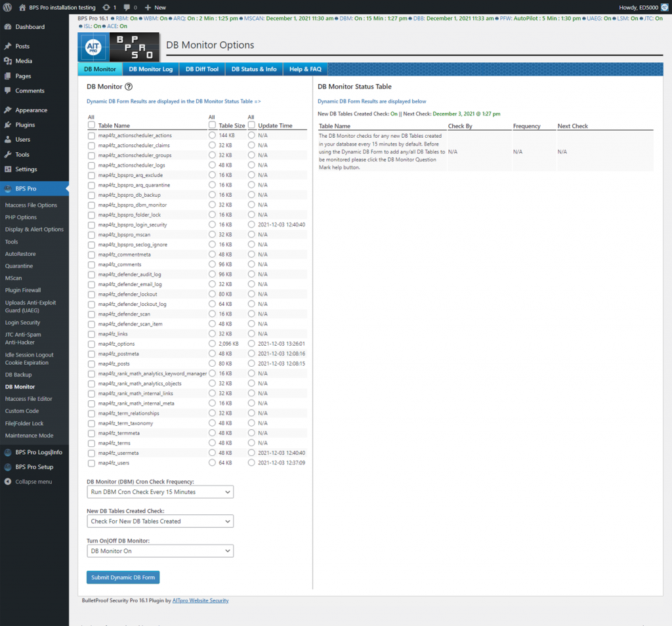Submit the Dynamic DB Form
This screenshot has height=626, width=672.
(x=123, y=577)
